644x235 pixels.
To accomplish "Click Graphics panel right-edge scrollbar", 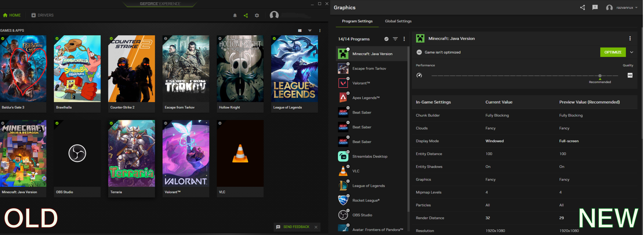I will [642, 83].
